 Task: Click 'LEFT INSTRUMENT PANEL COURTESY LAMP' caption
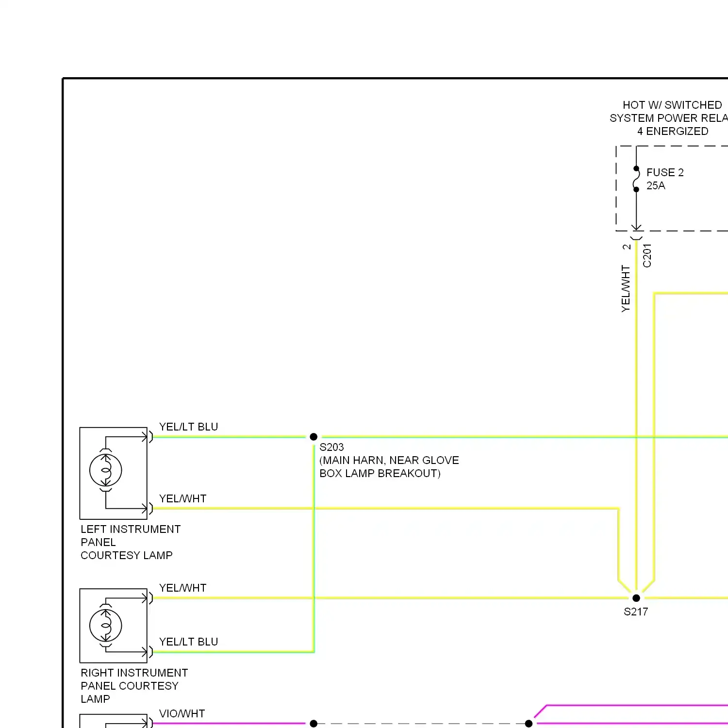click(131, 542)
